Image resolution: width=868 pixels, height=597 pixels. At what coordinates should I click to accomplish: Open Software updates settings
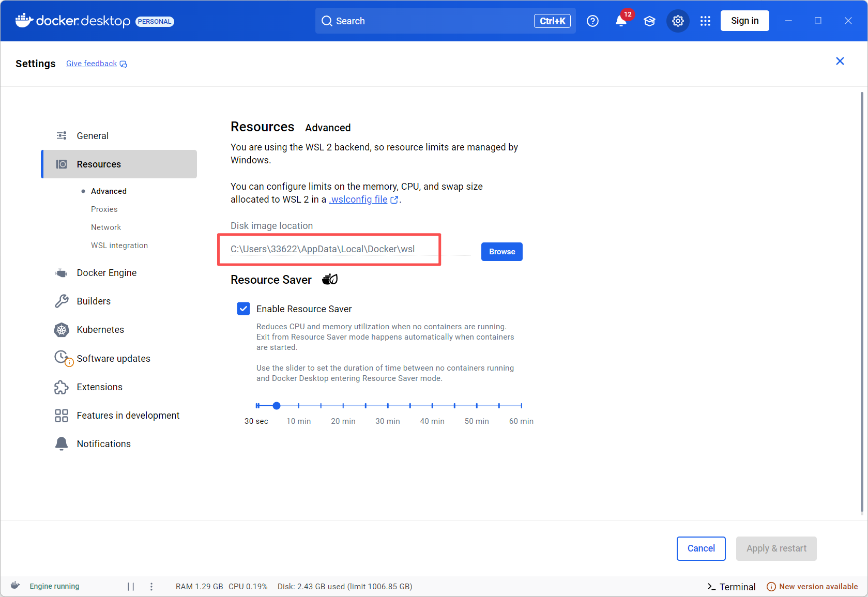[x=119, y=358]
